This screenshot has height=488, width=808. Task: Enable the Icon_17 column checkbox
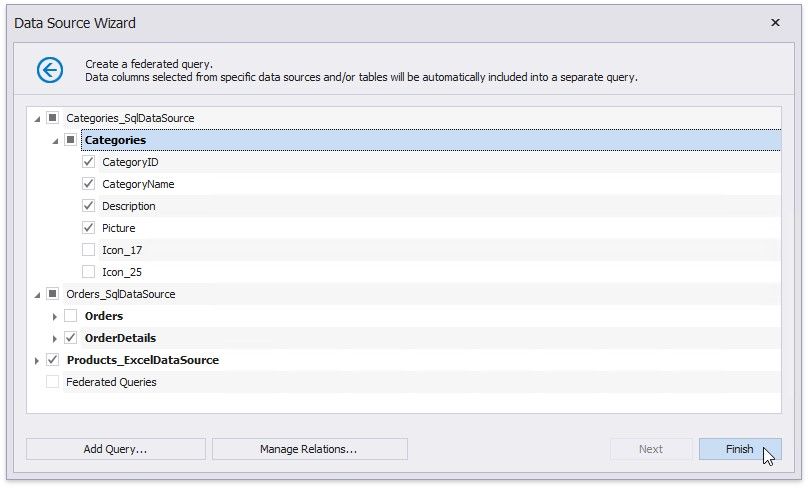pos(89,250)
